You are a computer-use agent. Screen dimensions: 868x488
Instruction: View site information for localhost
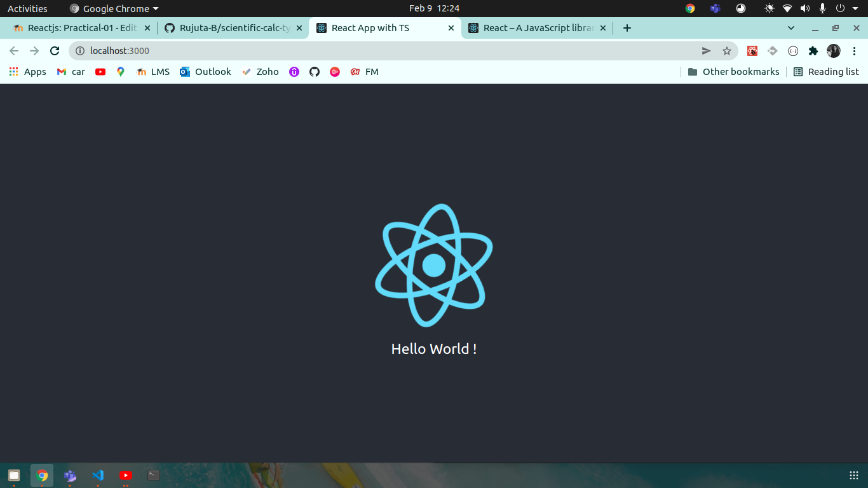(x=80, y=51)
